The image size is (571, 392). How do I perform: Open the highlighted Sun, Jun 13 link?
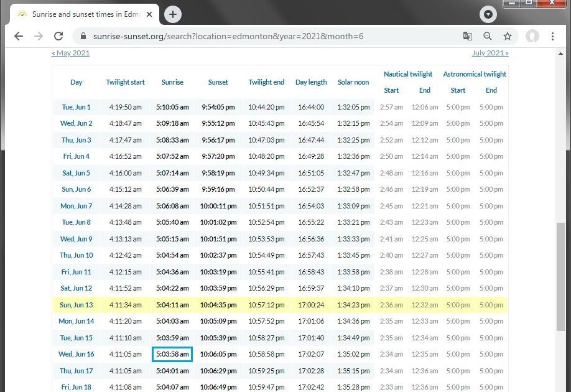[76, 305]
